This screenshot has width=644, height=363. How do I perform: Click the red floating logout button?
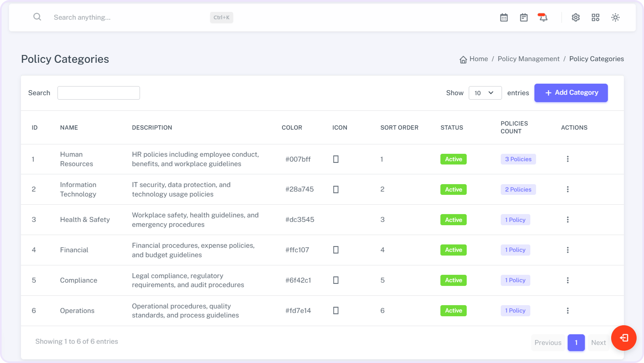point(623,338)
